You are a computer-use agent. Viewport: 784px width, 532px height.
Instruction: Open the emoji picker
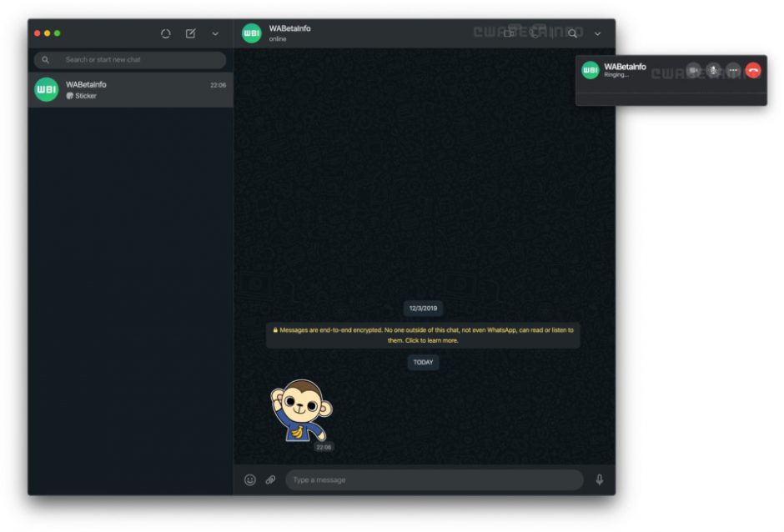coord(249,479)
